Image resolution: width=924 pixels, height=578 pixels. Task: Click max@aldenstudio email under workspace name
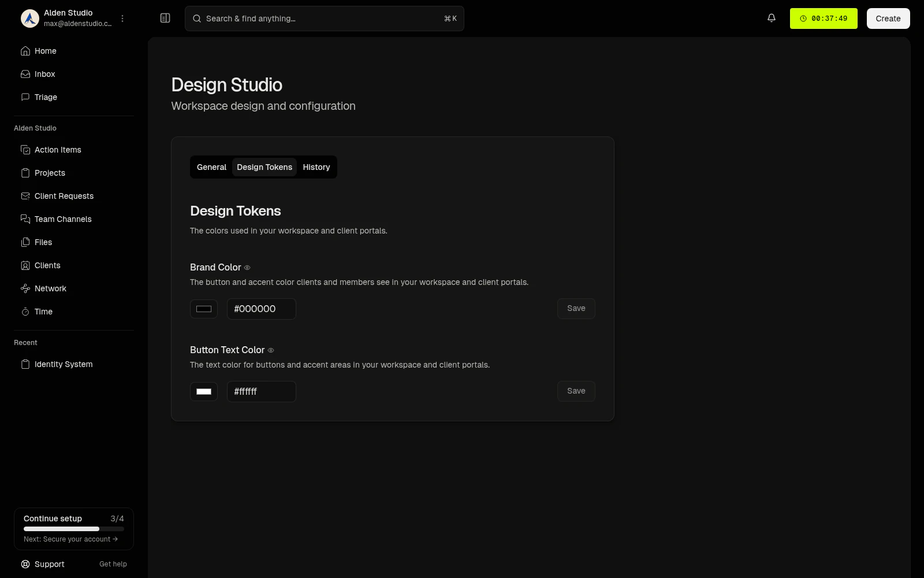78,24
